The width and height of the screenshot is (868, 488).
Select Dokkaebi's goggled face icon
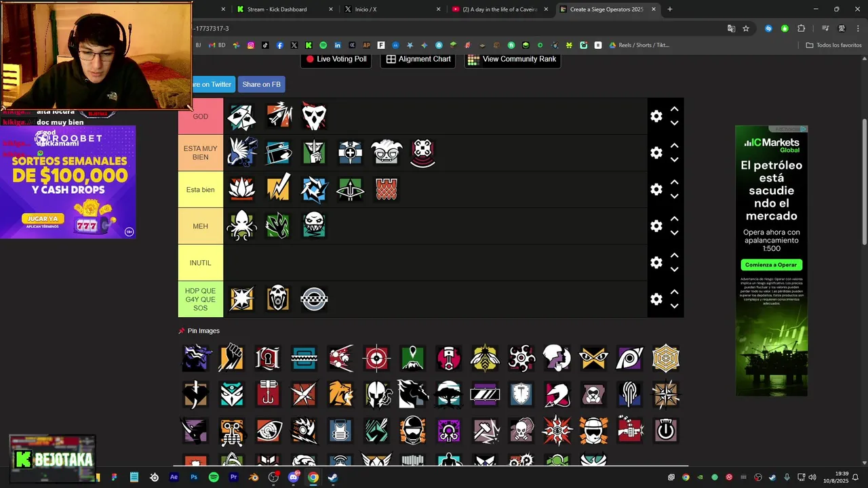pyautogui.click(x=386, y=152)
